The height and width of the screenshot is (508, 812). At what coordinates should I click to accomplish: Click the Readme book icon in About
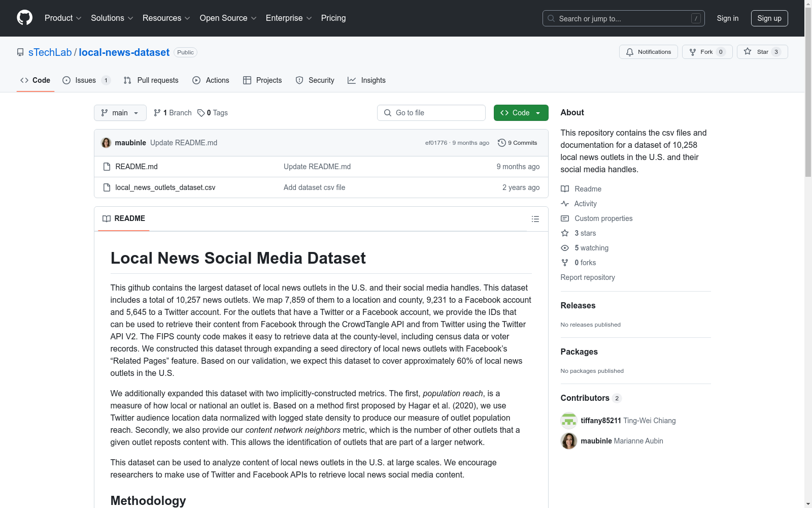(x=565, y=189)
